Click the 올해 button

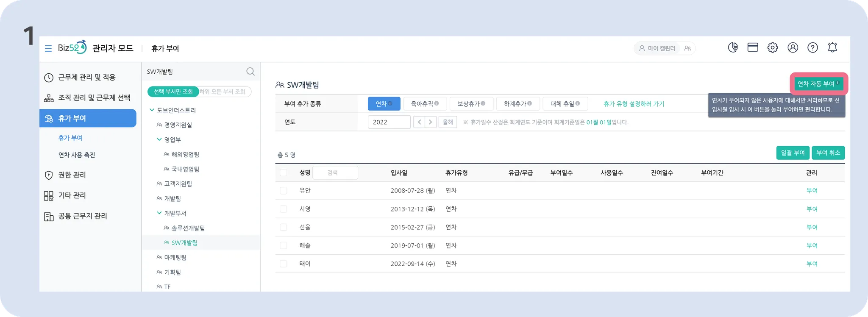(x=448, y=122)
